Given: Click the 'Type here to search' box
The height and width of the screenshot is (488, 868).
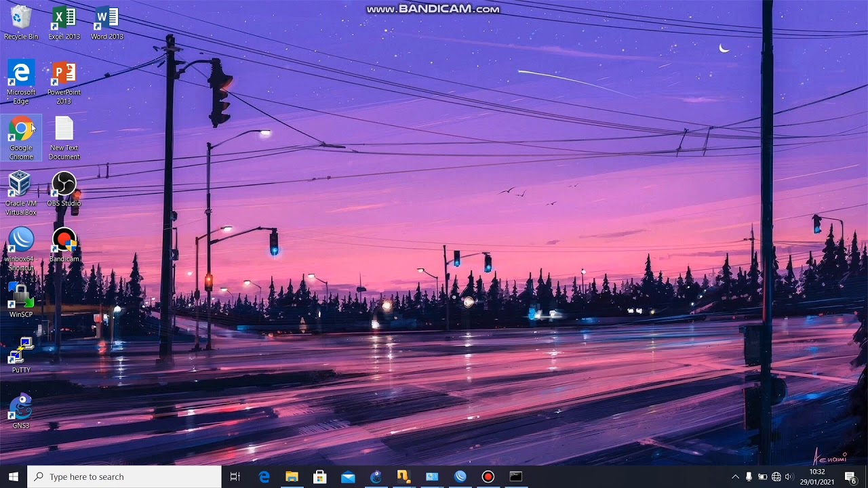Looking at the screenshot, I should click(124, 476).
